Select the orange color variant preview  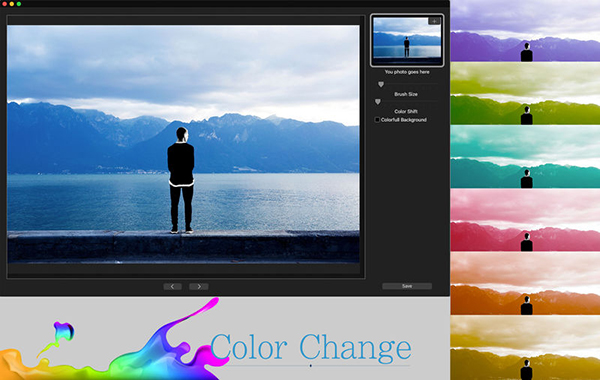pos(525,284)
